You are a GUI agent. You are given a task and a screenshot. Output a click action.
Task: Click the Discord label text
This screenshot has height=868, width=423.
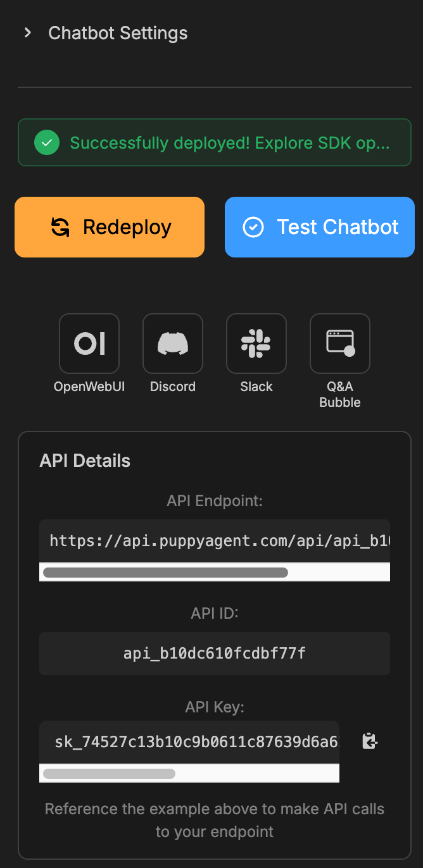(x=173, y=387)
